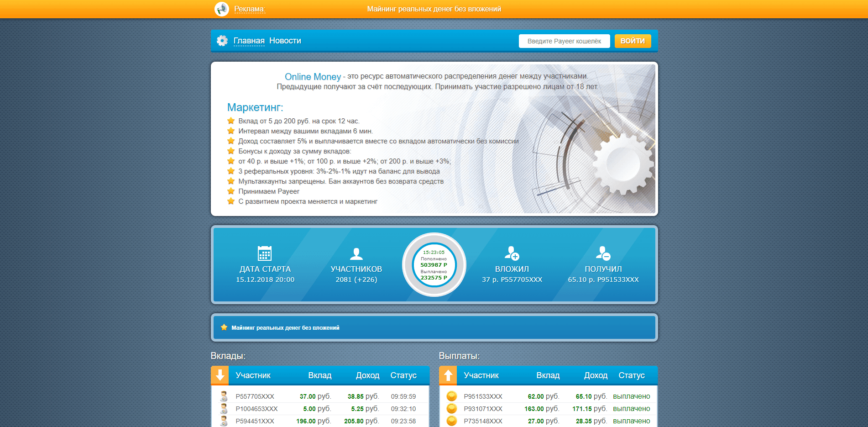Click the orange down-arrow icon on Вклады table
868x427 pixels.
click(x=220, y=375)
